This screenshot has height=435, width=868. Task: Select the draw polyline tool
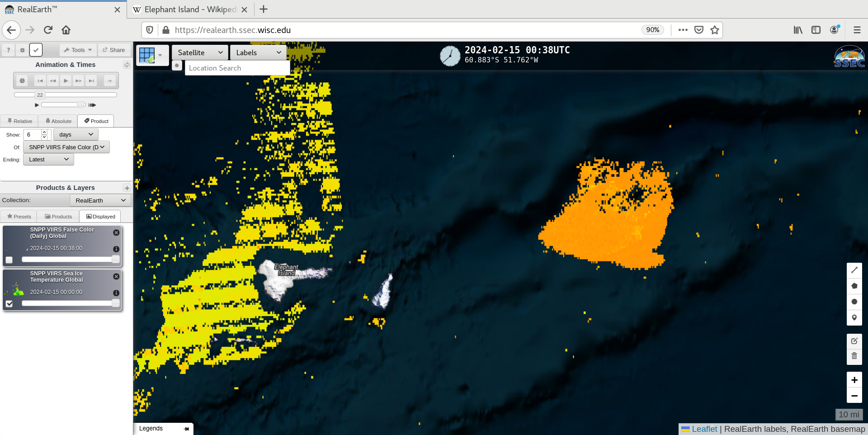(x=854, y=270)
